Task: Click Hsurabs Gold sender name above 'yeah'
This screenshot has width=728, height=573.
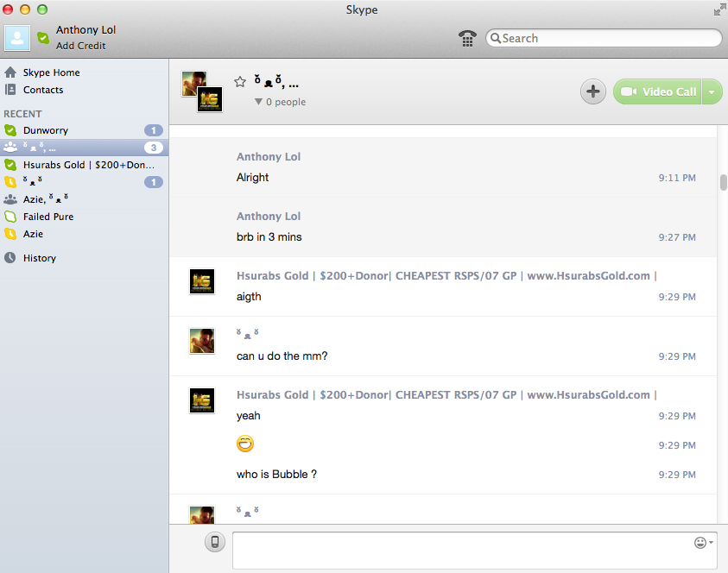Action: click(x=446, y=395)
